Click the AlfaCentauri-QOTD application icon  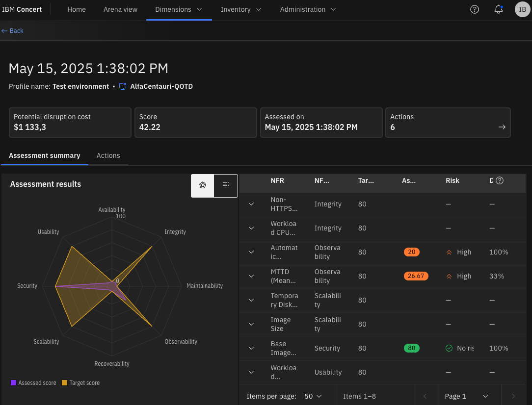(123, 86)
